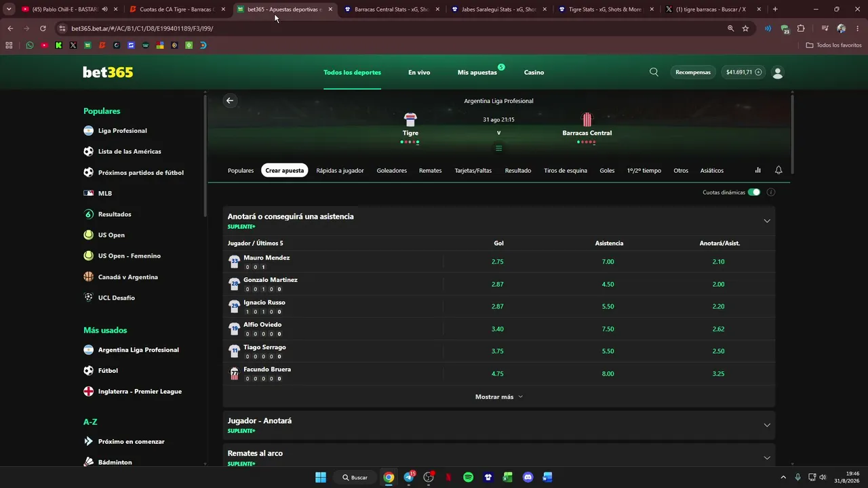
Task: Switch to the Tarjetas/Faltas tab
Action: [473, 170]
